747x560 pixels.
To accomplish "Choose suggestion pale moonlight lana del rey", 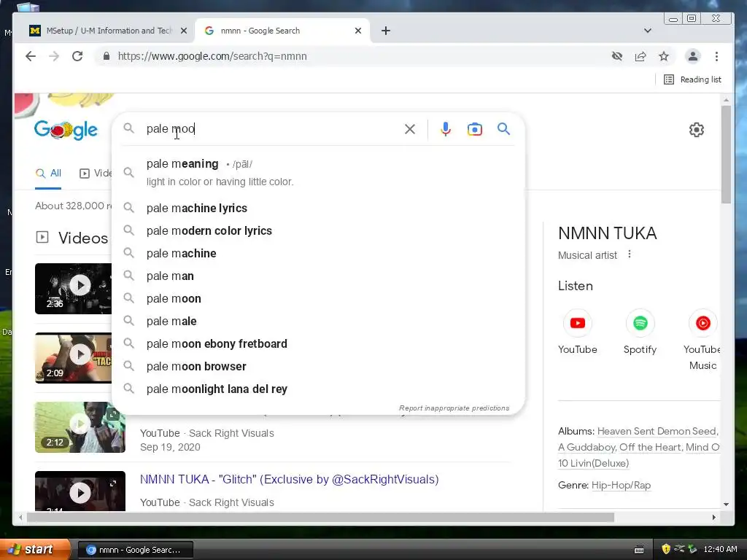I will pos(318,389).
